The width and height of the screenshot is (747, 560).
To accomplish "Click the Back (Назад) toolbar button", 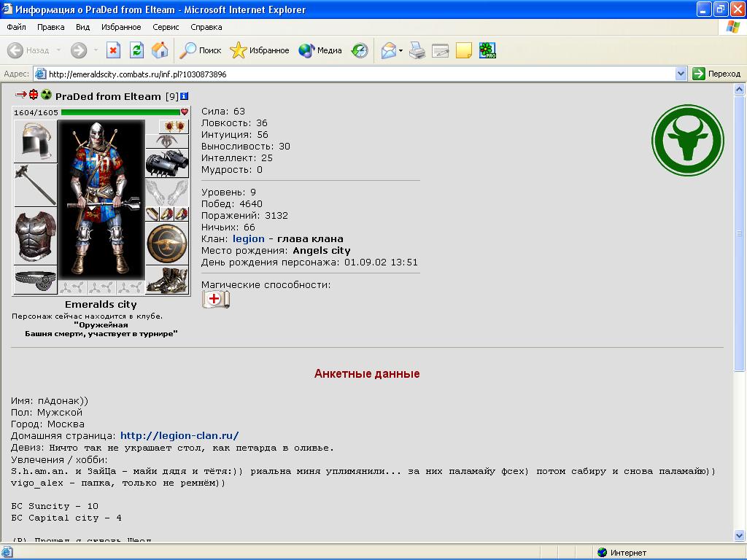I will (x=28, y=50).
